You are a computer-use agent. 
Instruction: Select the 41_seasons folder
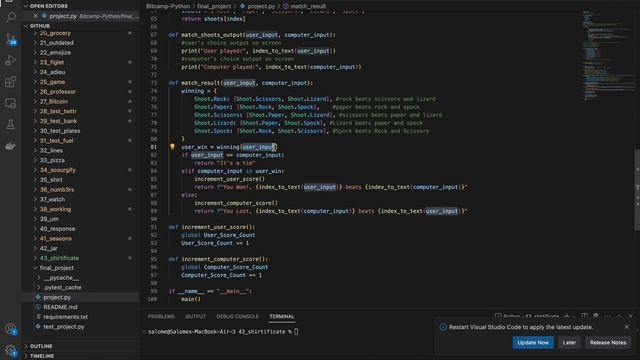click(x=56, y=239)
